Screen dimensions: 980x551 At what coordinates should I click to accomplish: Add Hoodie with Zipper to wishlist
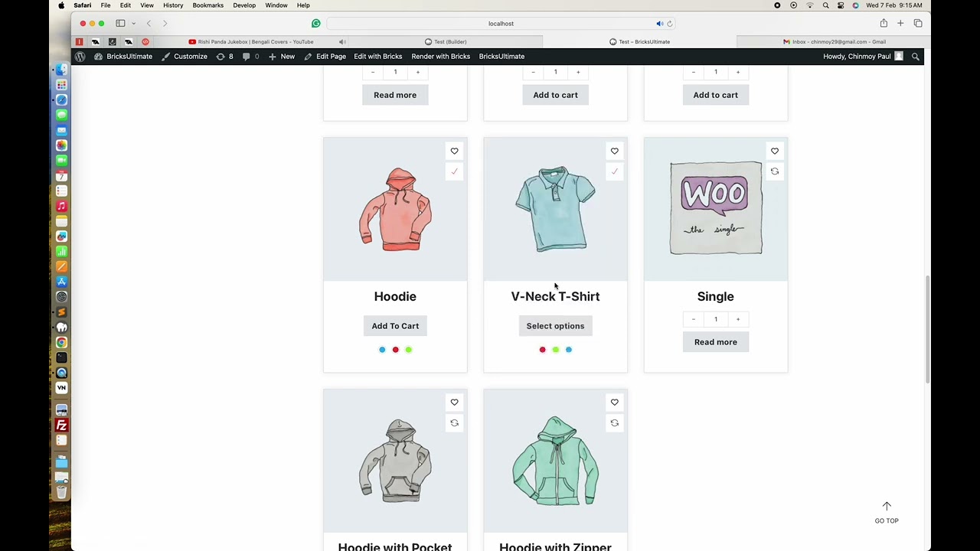point(614,402)
